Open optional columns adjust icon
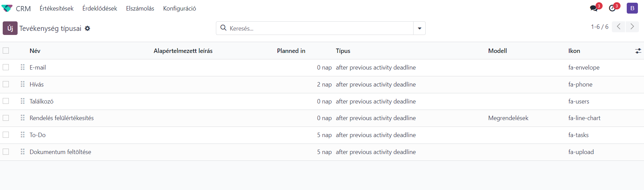 638,51
